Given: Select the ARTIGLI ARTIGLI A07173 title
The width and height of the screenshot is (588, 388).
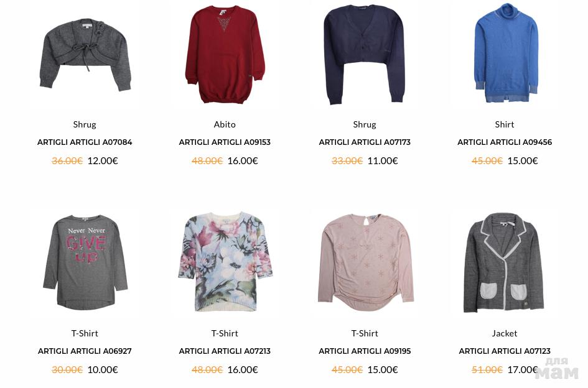Looking at the screenshot, I should click(x=365, y=142).
